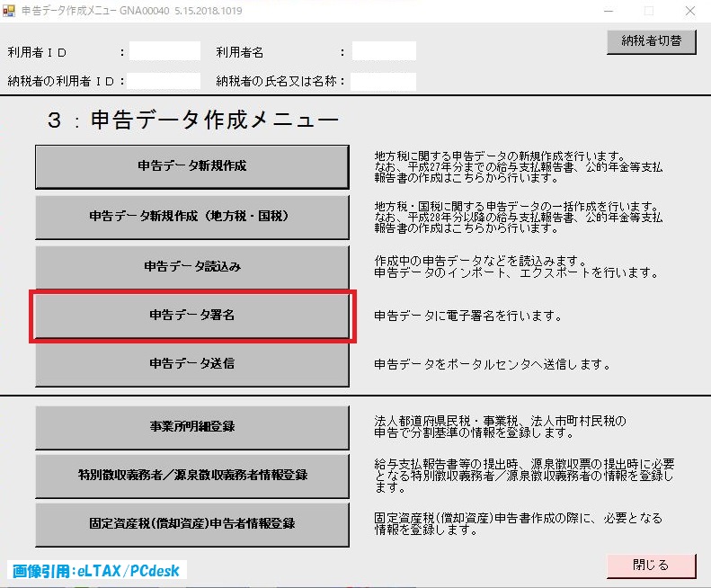Screen dimensions: 711x588
Task: Click the label 利用者名
Action: tap(239, 53)
